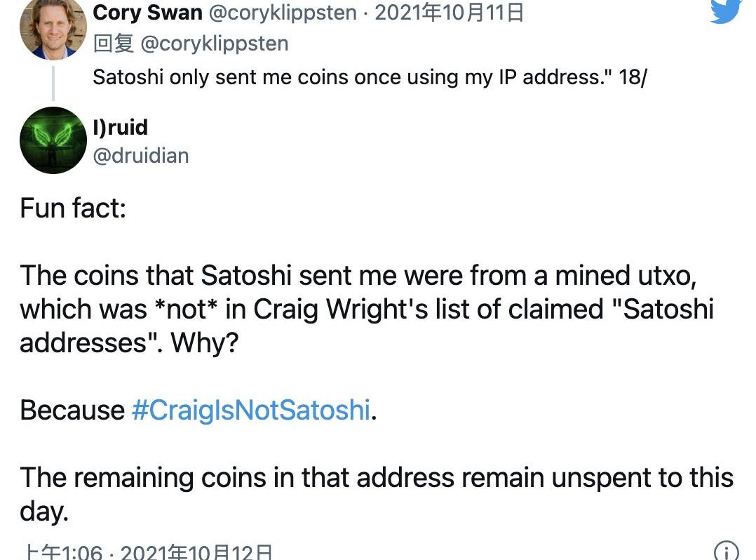
Task: Click the 'mined utxo' paragraph text
Action: tap(358, 309)
